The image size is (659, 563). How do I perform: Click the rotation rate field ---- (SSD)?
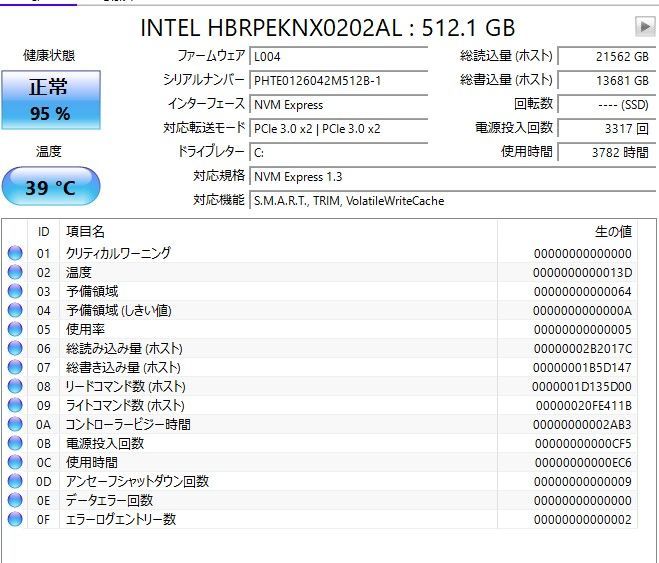pos(606,104)
